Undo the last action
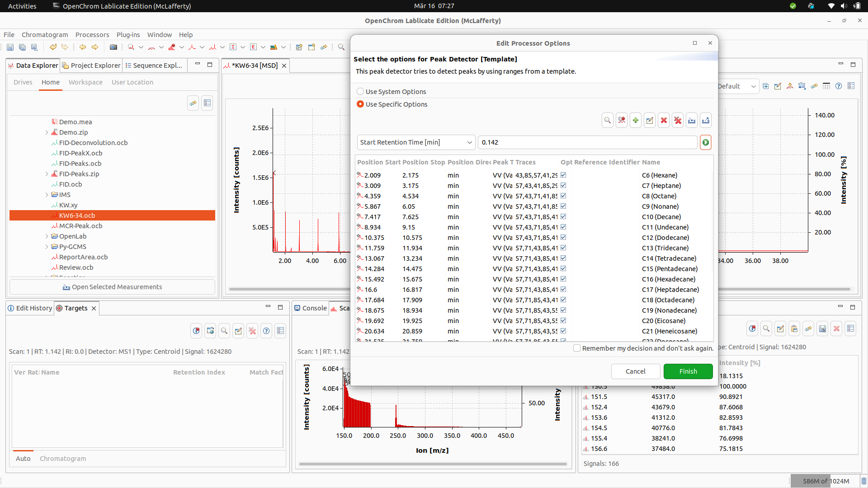 click(53, 47)
